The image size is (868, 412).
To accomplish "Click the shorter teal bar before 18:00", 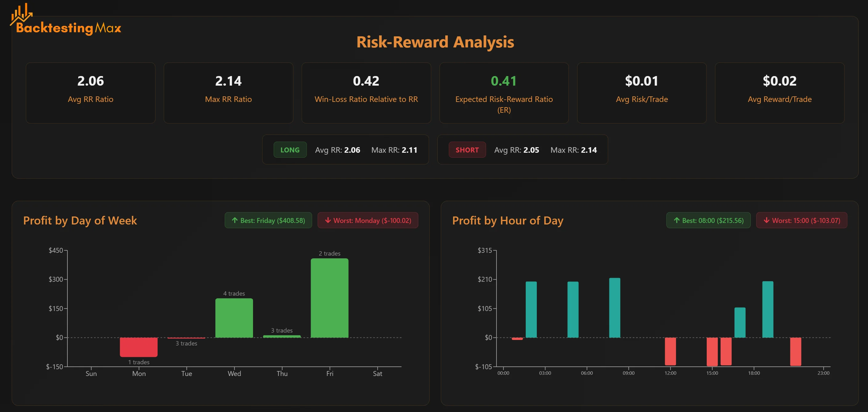I will [x=740, y=322].
